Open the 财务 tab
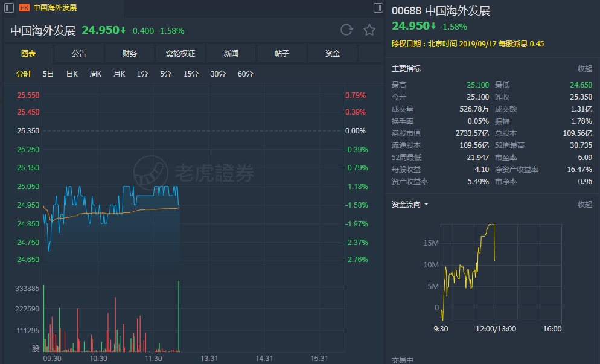Screen dimensions: 600x364 130,54
